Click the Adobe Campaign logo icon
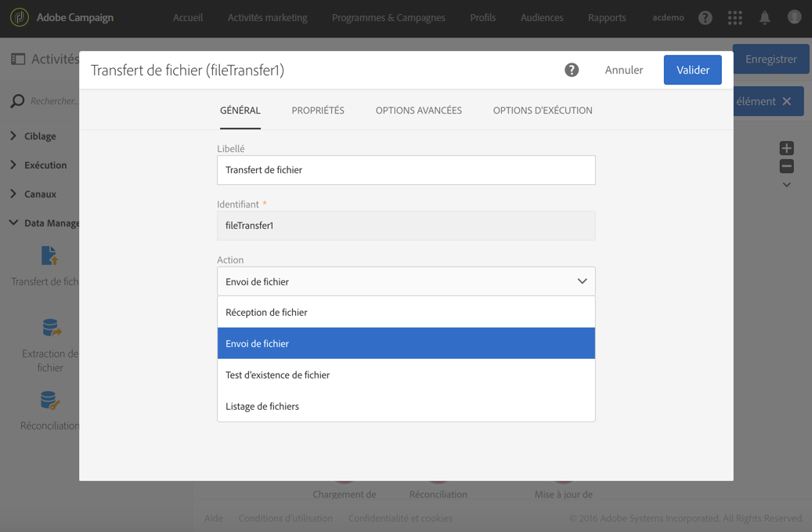This screenshot has height=532, width=812. click(x=20, y=17)
